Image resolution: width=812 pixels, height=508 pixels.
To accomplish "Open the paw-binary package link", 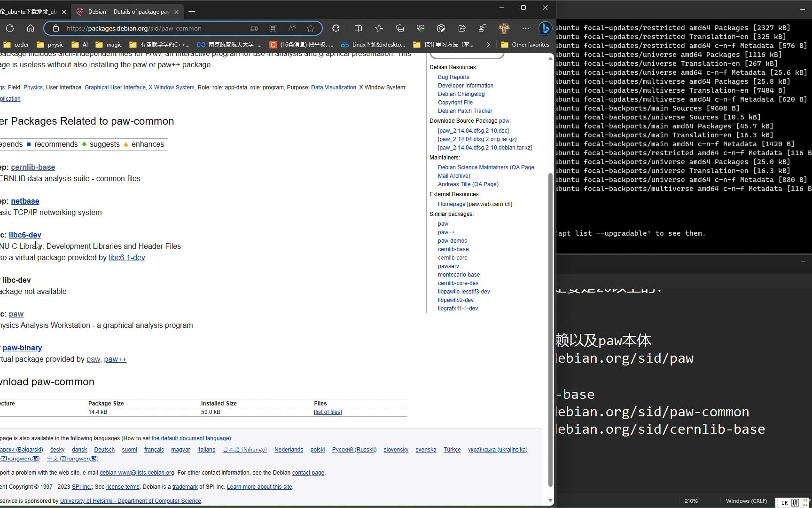I will pos(22,348).
